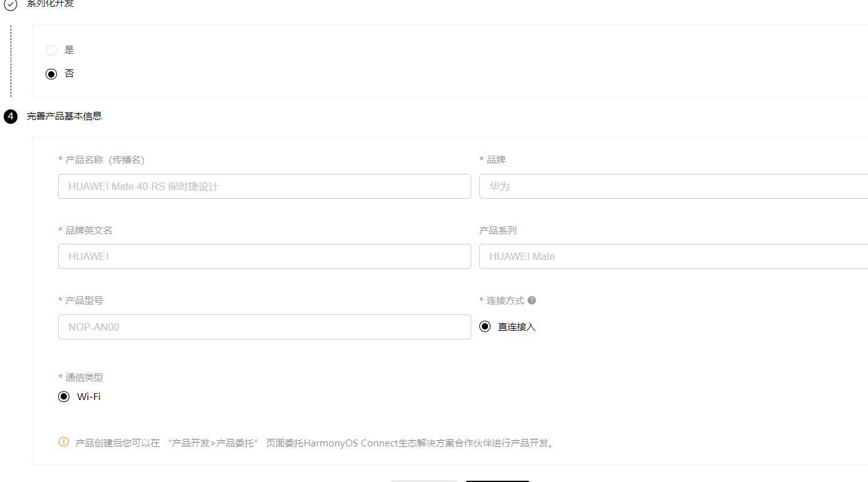The image size is (868, 482).
Task: Click the 产品系列 field label
Action: [x=498, y=231]
